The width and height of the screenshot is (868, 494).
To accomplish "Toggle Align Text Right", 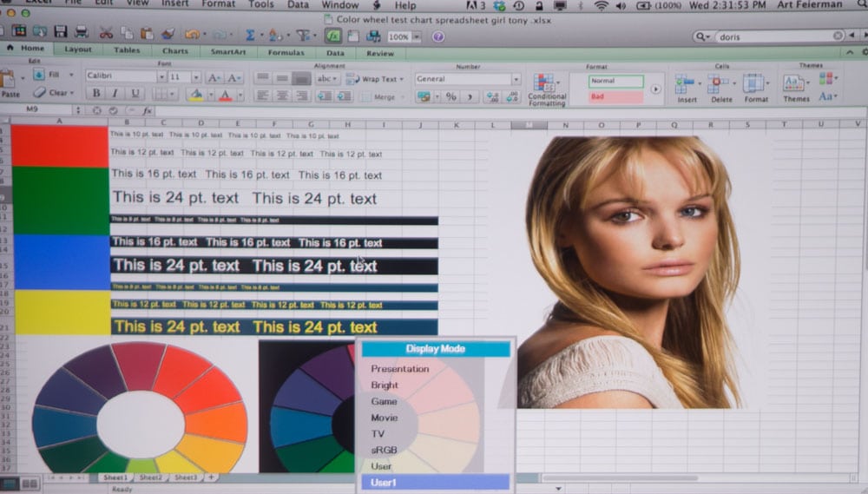I will pyautogui.click(x=302, y=96).
